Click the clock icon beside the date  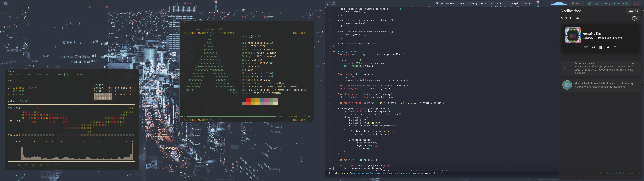click(589, 4)
